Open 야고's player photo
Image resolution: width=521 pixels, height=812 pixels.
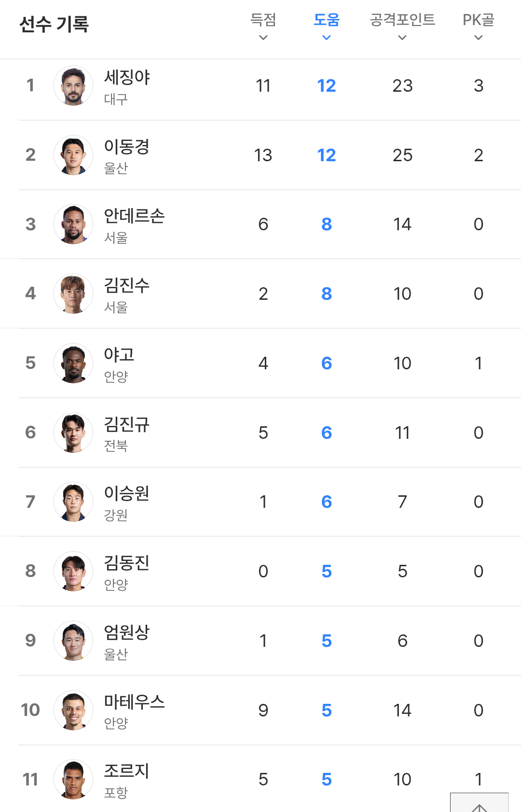pos(73,364)
